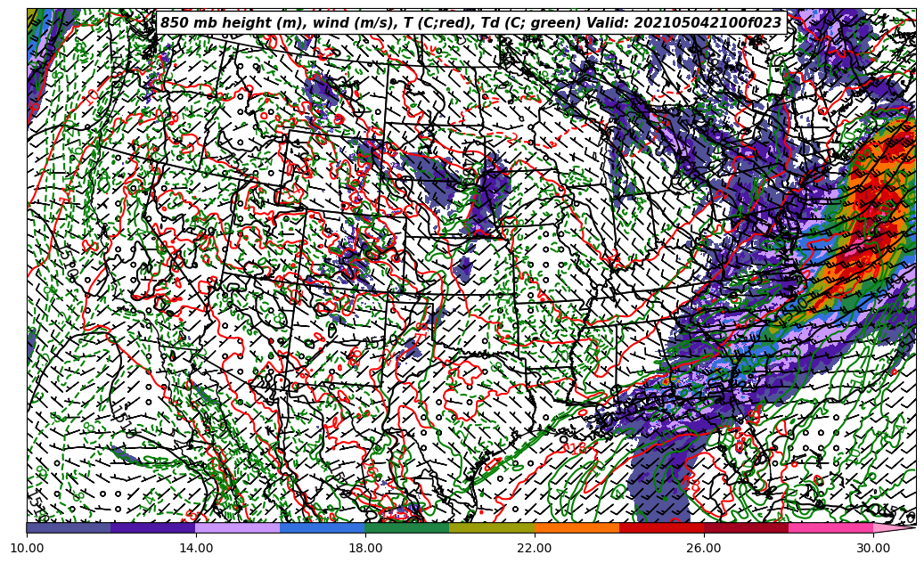
Task: Pick the bright red 24–26 colorbar segment
Action: 661,527
